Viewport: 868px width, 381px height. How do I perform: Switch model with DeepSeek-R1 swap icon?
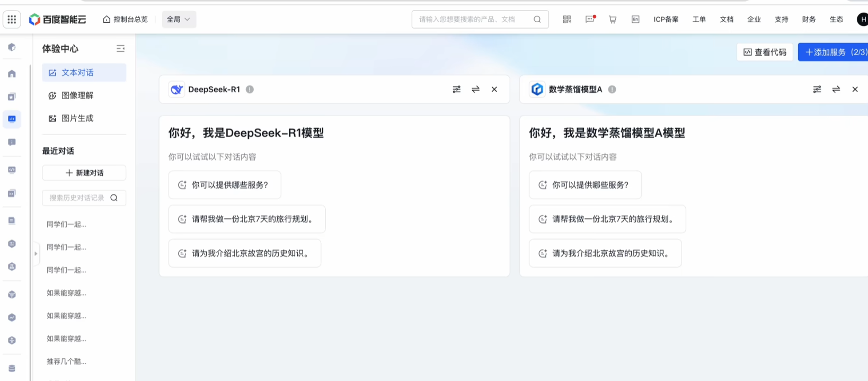pyautogui.click(x=475, y=90)
